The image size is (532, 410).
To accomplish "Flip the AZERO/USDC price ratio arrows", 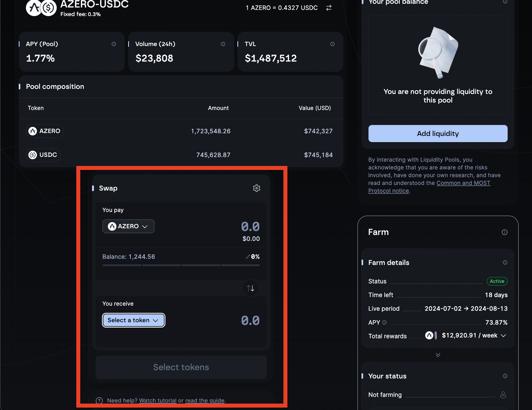I will 329,8.
